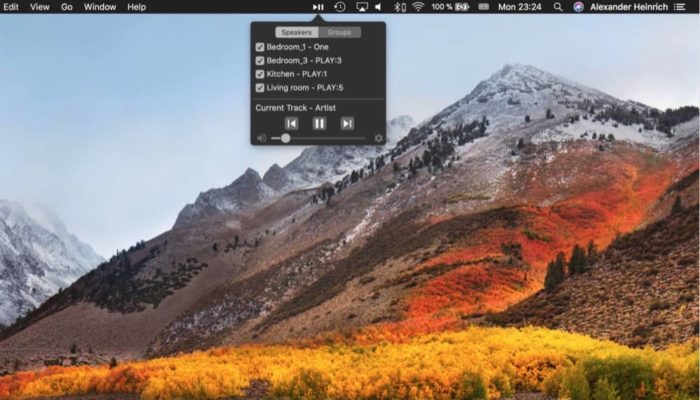The width and height of the screenshot is (700, 400).
Task: Click the Alexander Heinrich user name
Action: click(x=629, y=7)
